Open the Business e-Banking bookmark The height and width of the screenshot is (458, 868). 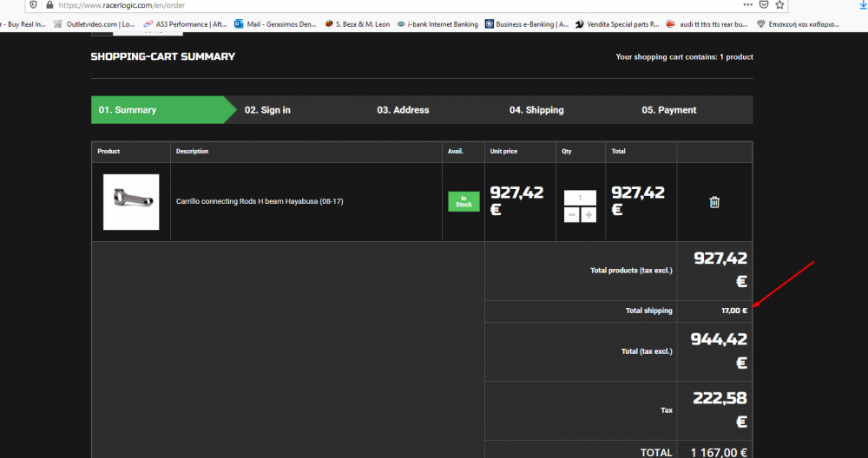point(527,24)
